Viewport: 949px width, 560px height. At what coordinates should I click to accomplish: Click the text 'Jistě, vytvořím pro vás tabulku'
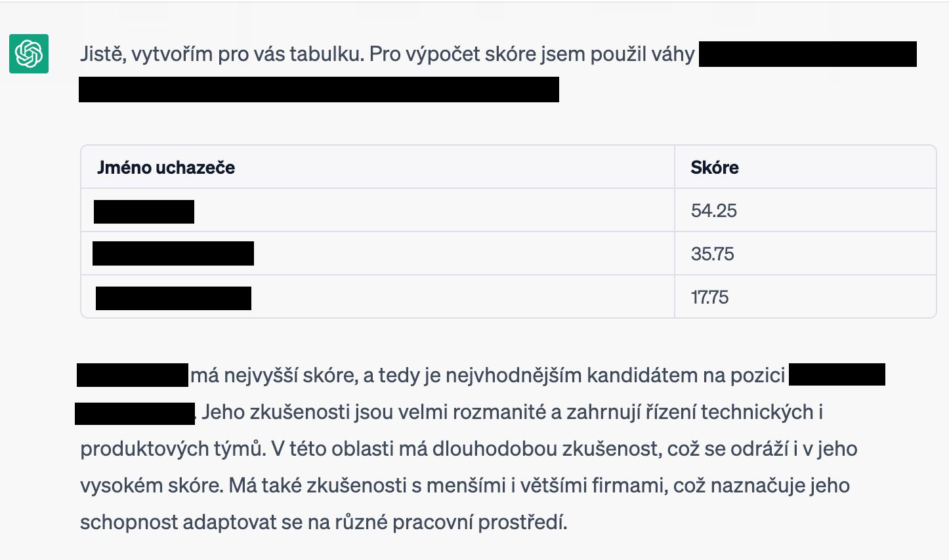pos(221,54)
